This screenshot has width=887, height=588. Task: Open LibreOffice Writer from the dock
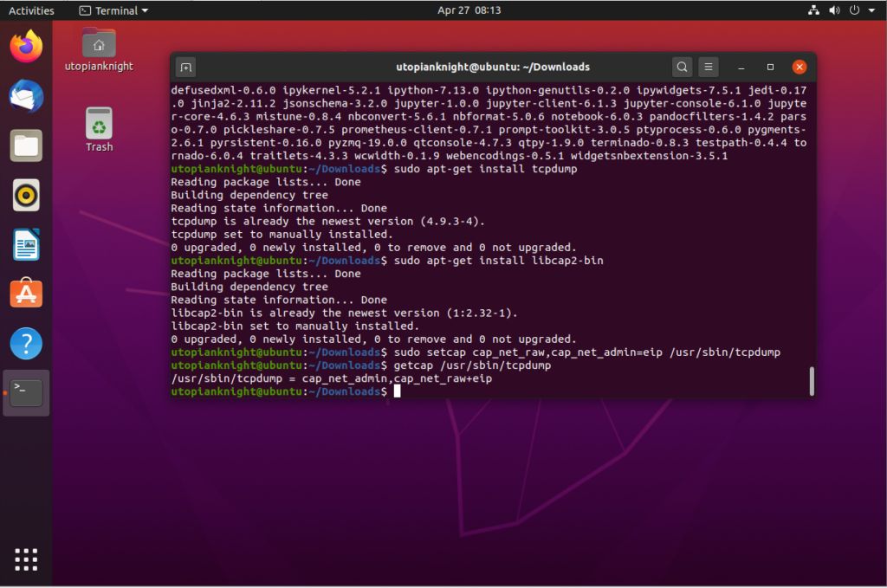coord(25,244)
